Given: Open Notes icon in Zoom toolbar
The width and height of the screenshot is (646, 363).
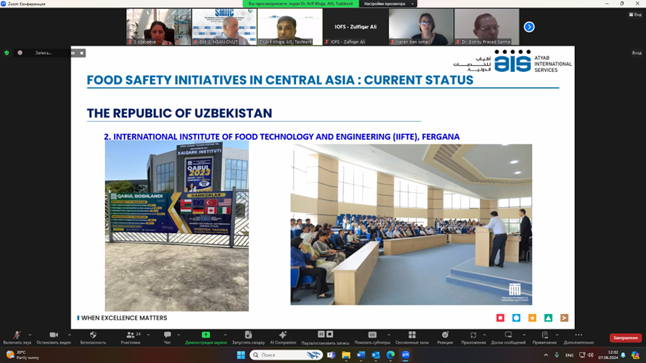Looking at the screenshot, I should 545,335.
